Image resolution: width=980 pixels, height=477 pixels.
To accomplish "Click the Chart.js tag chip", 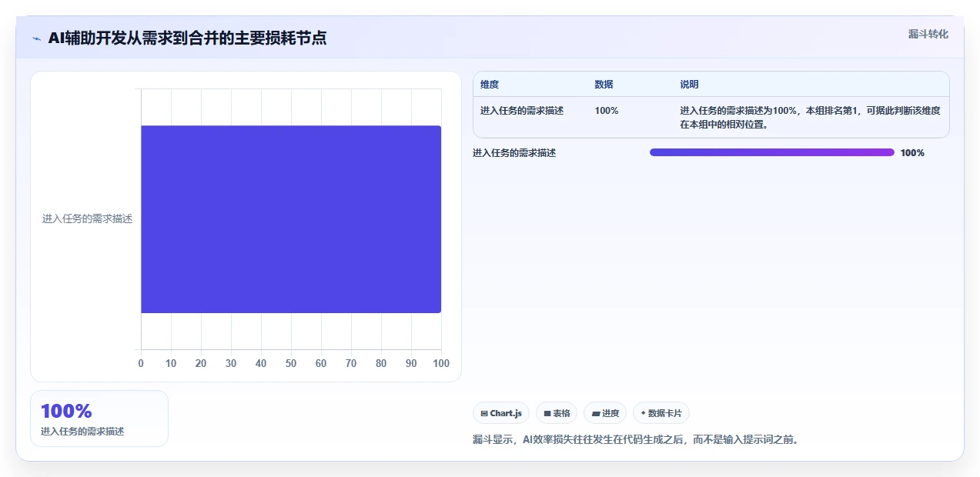I will click(x=501, y=413).
